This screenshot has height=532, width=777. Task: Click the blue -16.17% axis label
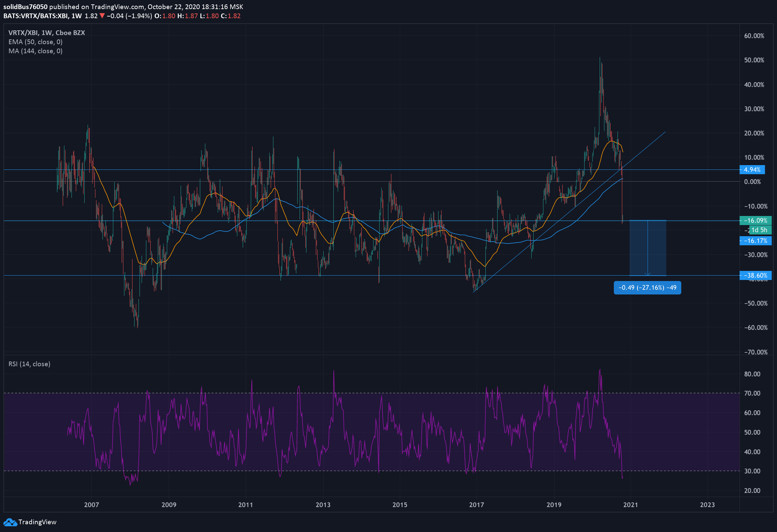(755, 241)
